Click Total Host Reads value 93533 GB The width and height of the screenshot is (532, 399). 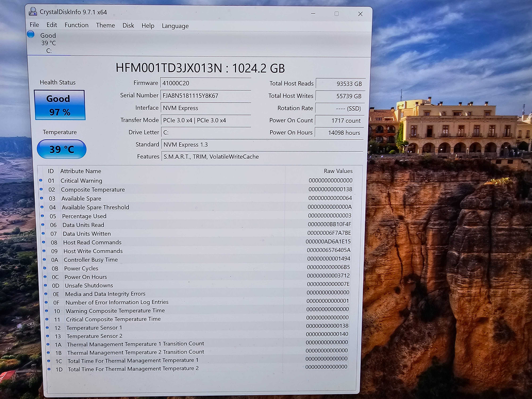point(341,84)
